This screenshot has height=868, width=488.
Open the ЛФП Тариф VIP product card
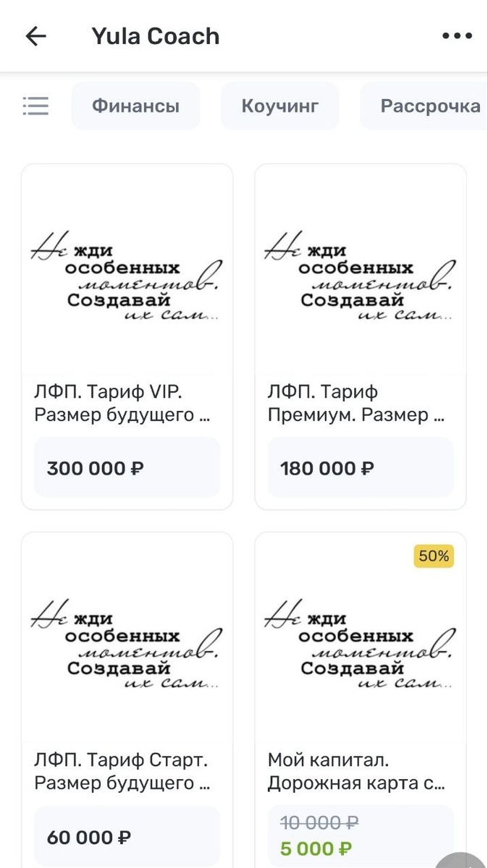click(x=127, y=403)
